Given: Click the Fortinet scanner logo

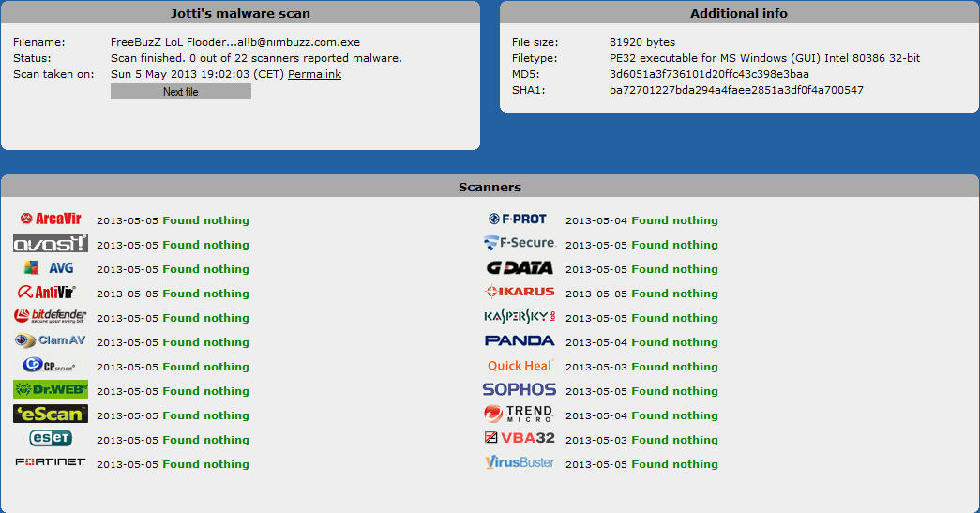Looking at the screenshot, I should point(51,461).
